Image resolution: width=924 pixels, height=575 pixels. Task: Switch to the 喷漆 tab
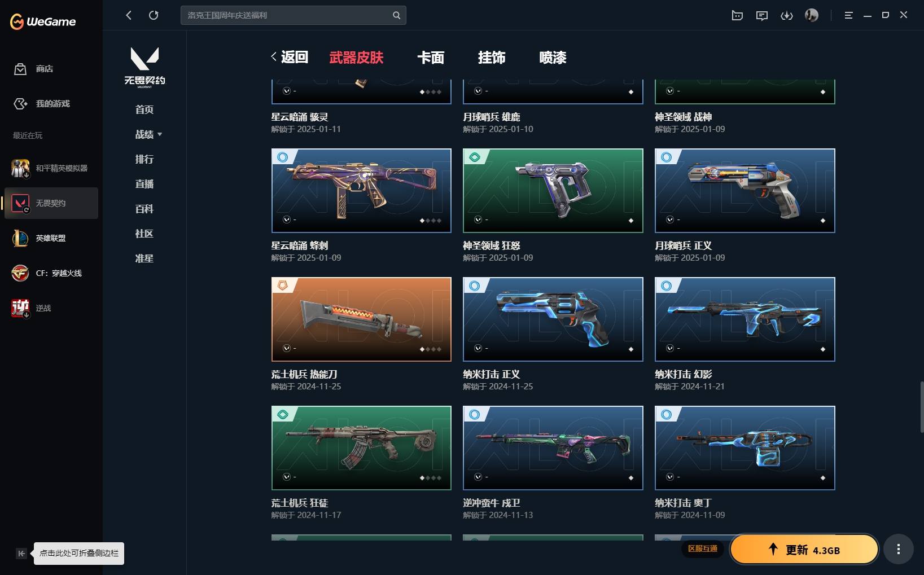point(553,58)
